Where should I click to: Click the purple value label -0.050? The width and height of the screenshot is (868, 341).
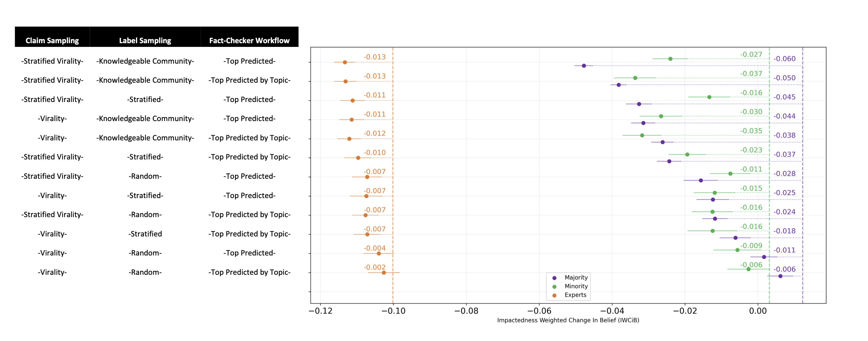click(785, 78)
